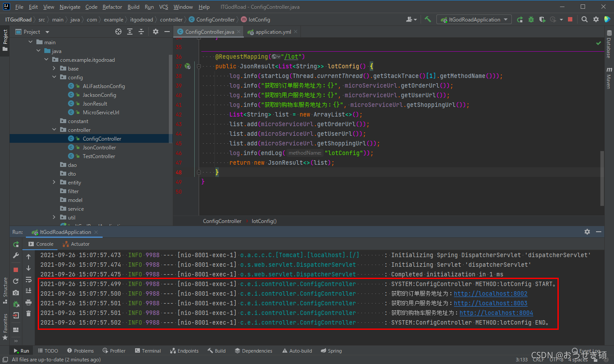Collapse the main folder
Screen dimensions: 614x364
pos(31,42)
